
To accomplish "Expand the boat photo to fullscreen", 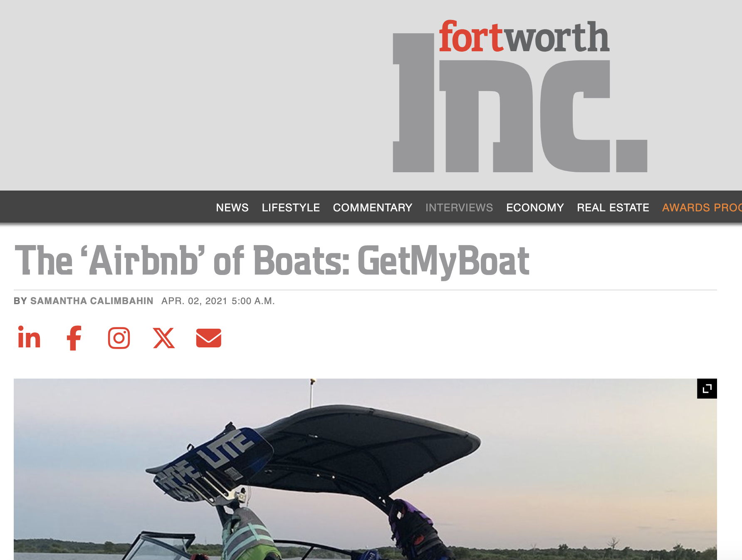I will tap(707, 389).
